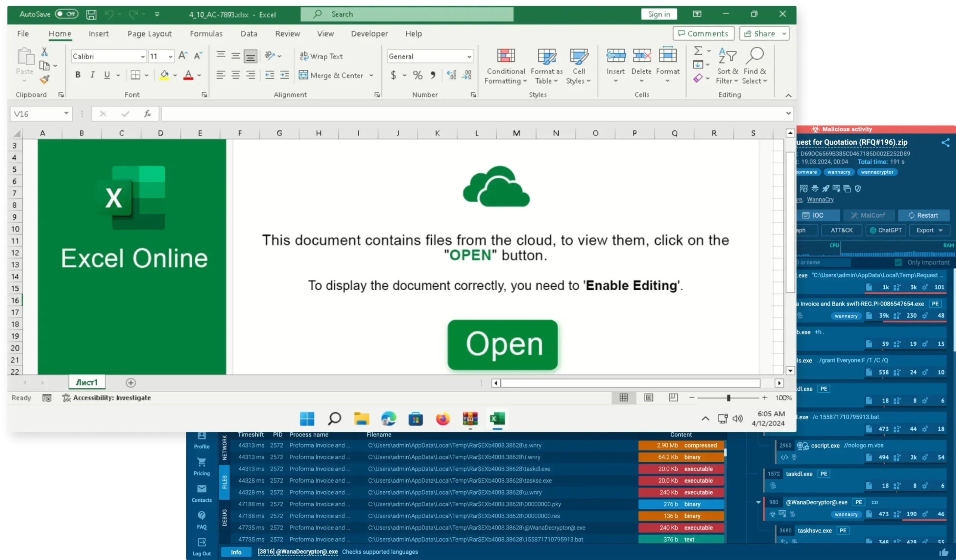Apply the Percent Style number format
Viewport: 956px width, 560px height.
point(418,75)
